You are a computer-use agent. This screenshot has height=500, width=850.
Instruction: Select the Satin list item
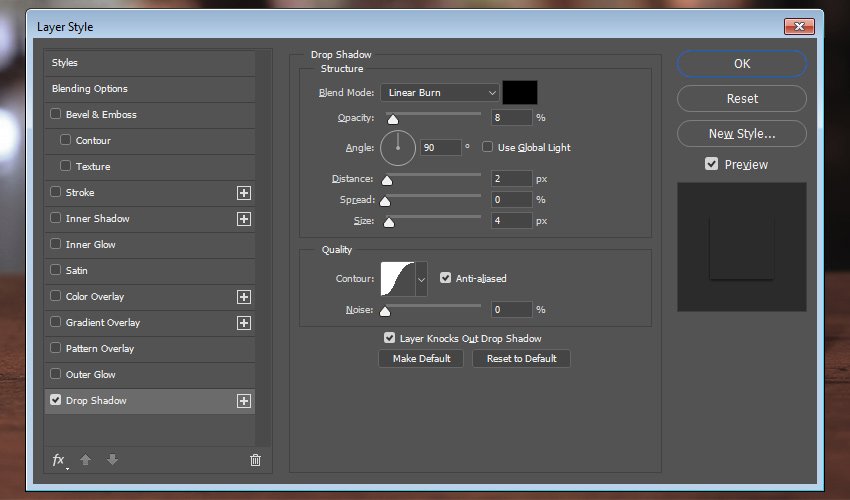click(x=150, y=271)
